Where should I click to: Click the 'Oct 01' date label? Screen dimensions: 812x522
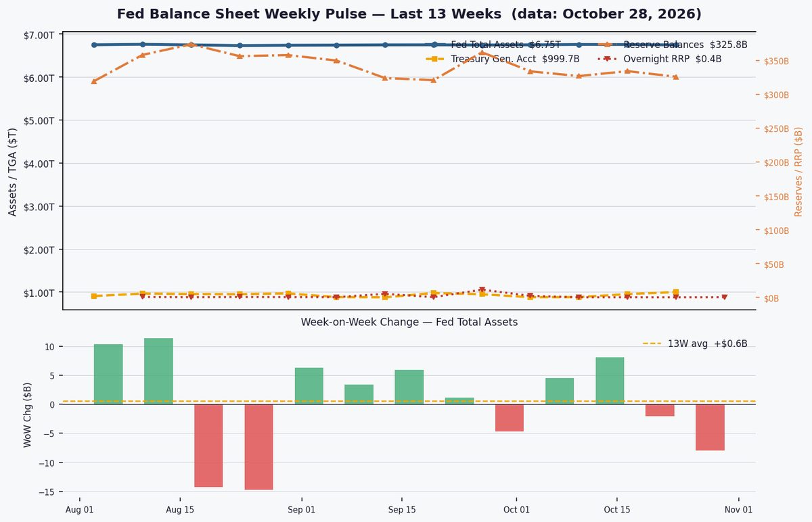[516, 509]
